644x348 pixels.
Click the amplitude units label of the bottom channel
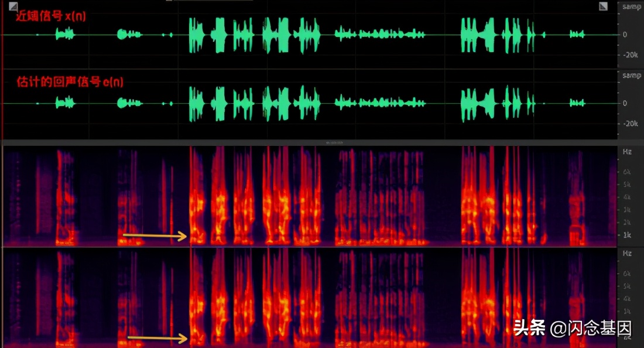coord(631,76)
